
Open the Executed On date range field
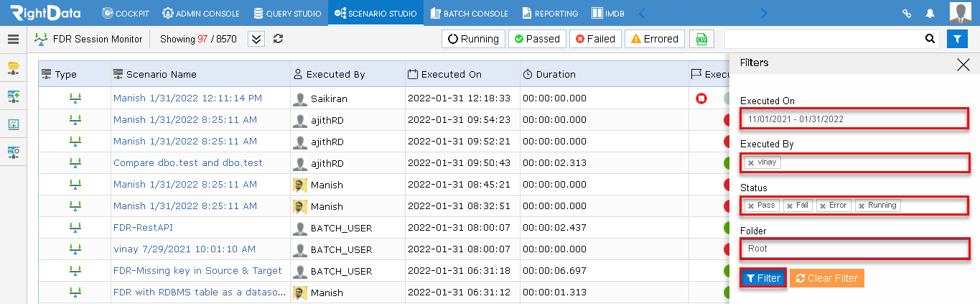point(854,119)
